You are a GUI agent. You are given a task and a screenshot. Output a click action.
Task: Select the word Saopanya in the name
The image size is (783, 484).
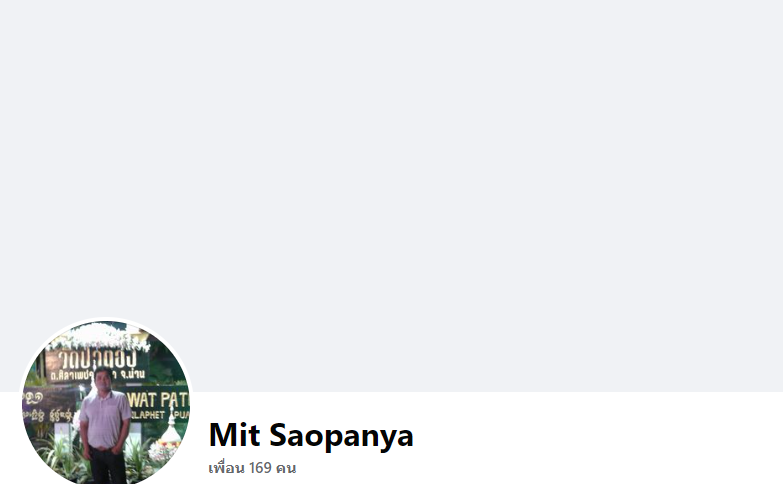pos(342,436)
